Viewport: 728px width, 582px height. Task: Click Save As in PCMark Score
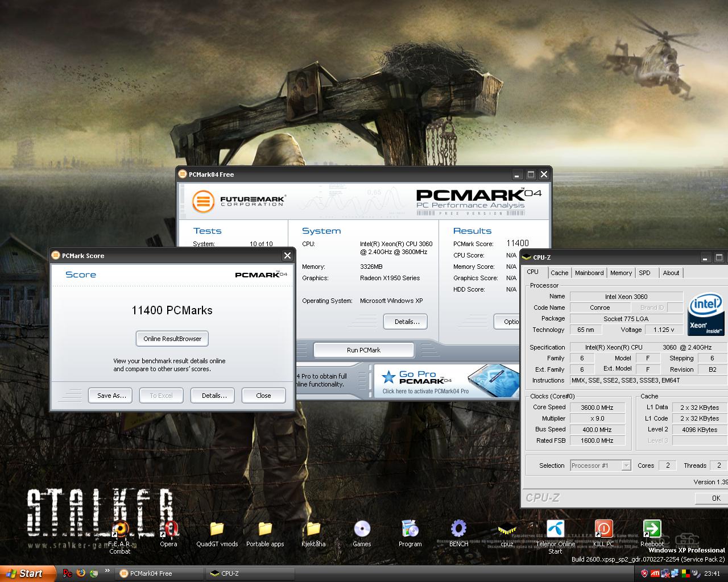tap(111, 396)
